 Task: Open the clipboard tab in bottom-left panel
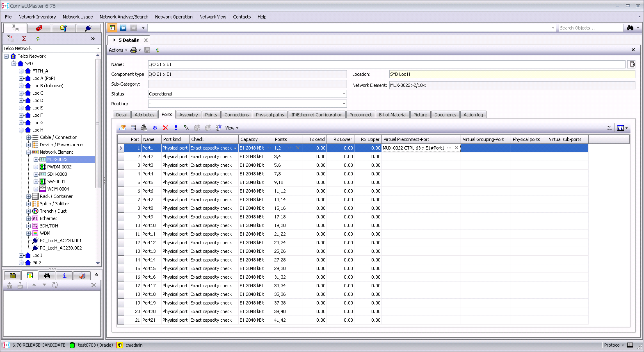click(x=13, y=276)
